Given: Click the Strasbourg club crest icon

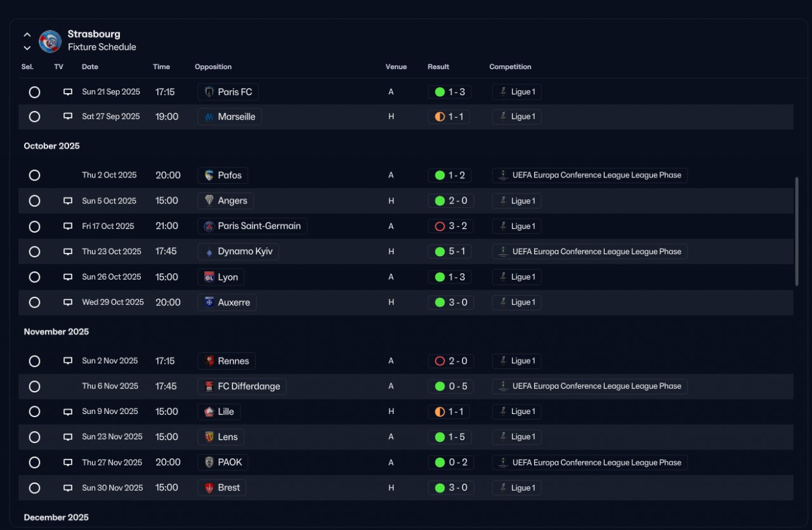Looking at the screenshot, I should pos(50,41).
